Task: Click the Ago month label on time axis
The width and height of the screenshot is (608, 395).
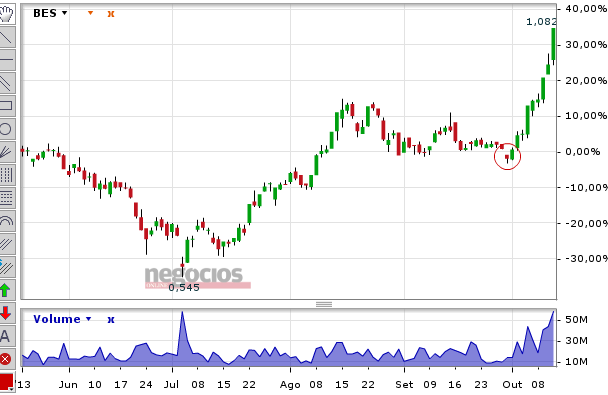Action: coord(290,385)
